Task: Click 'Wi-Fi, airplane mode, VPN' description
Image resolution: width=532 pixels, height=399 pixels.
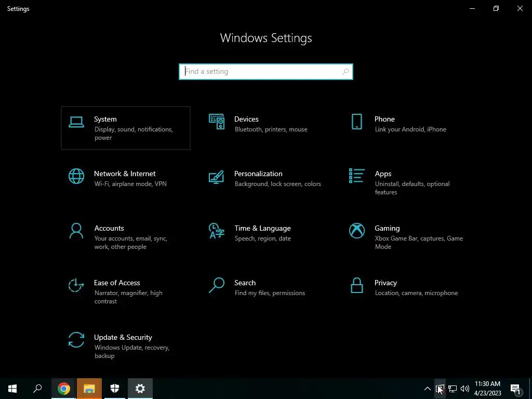Action: (x=130, y=184)
